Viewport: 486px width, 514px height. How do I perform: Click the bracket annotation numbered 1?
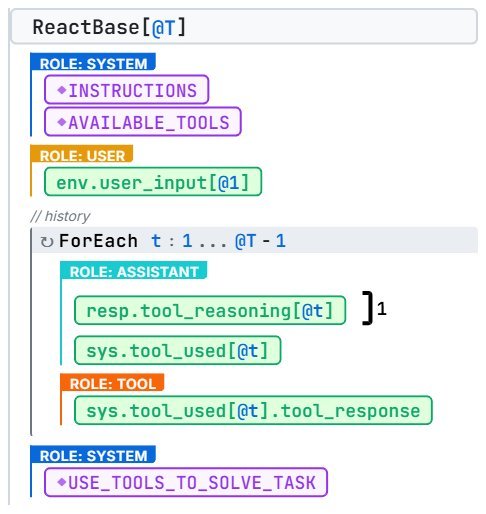point(374,308)
